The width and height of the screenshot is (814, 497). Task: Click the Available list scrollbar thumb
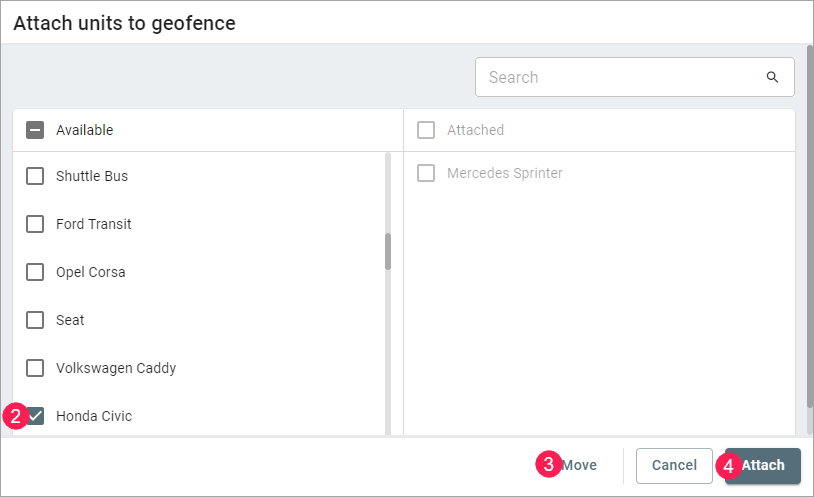click(x=388, y=251)
